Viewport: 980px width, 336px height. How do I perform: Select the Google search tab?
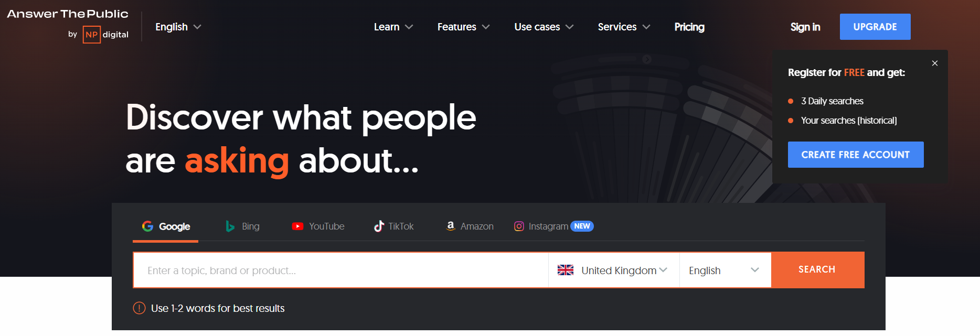click(x=166, y=226)
